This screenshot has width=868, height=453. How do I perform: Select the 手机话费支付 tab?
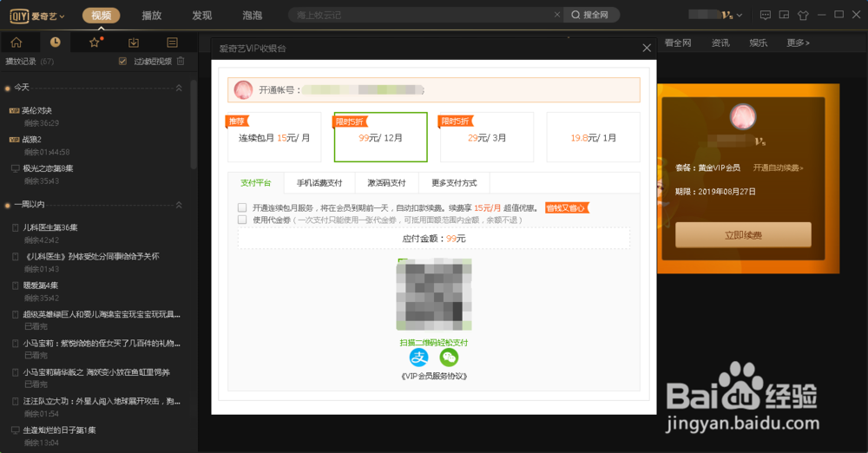(319, 183)
